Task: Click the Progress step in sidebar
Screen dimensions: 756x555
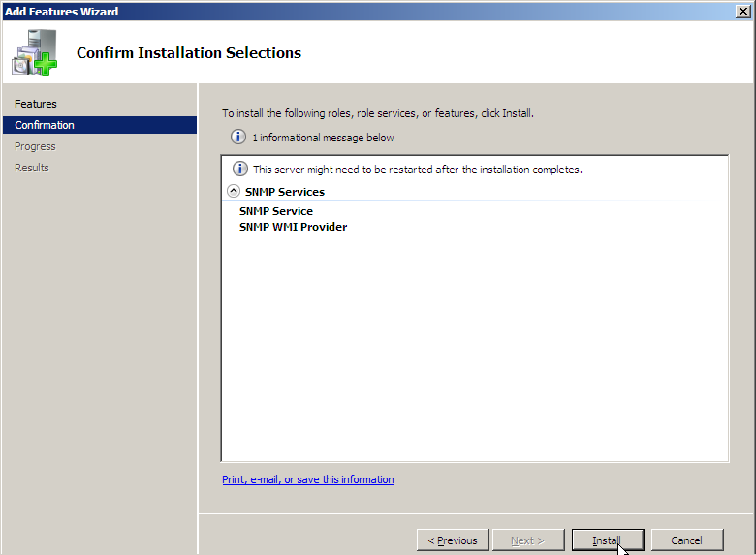Action: [35, 146]
